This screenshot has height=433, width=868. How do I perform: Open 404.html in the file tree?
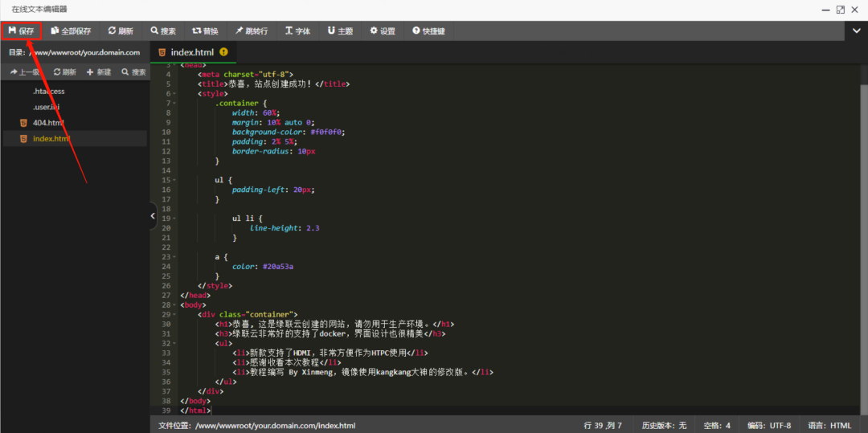(x=47, y=123)
